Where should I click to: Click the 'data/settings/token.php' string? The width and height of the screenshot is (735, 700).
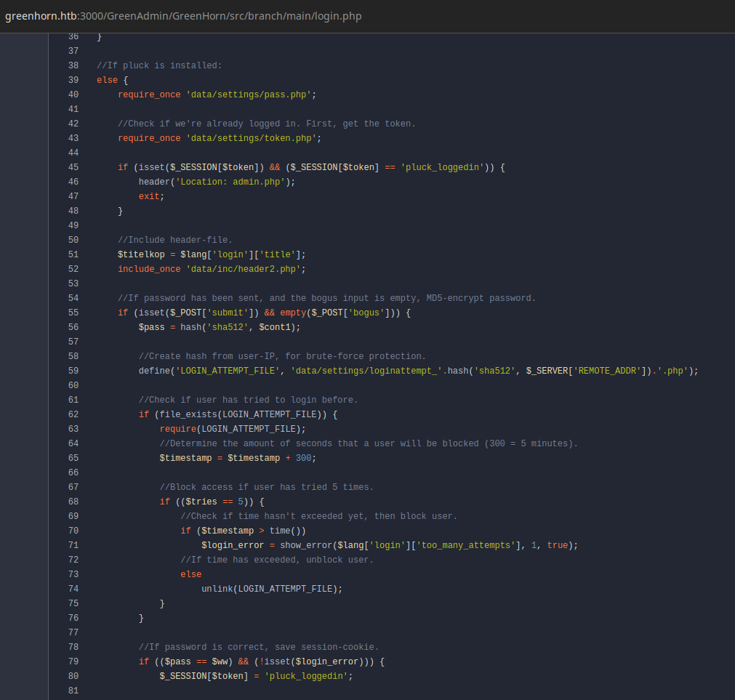pos(252,138)
